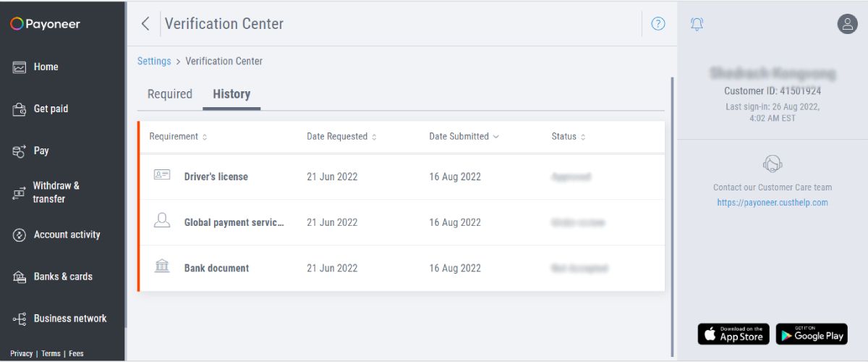This screenshot has height=362, width=868.
Task: Click the Home sidebar icon
Action: click(x=20, y=67)
